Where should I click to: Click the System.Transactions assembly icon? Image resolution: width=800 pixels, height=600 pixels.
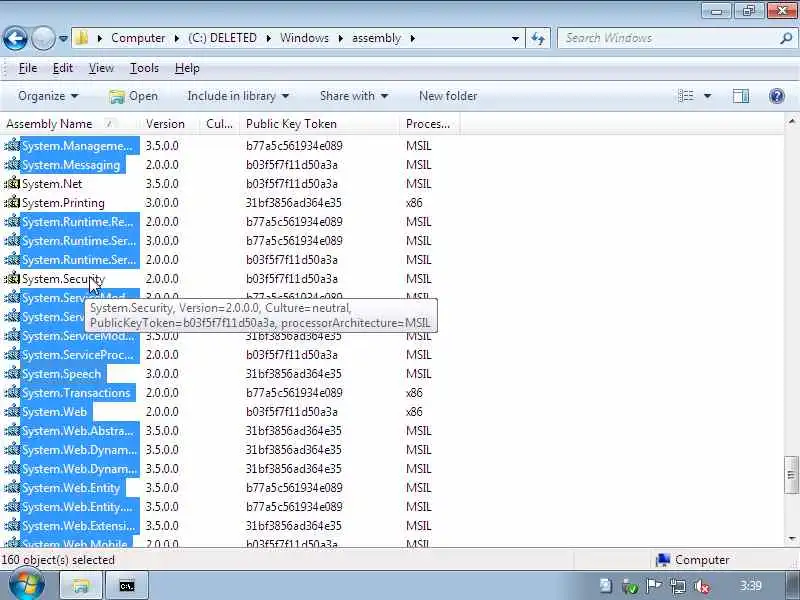pos(12,393)
